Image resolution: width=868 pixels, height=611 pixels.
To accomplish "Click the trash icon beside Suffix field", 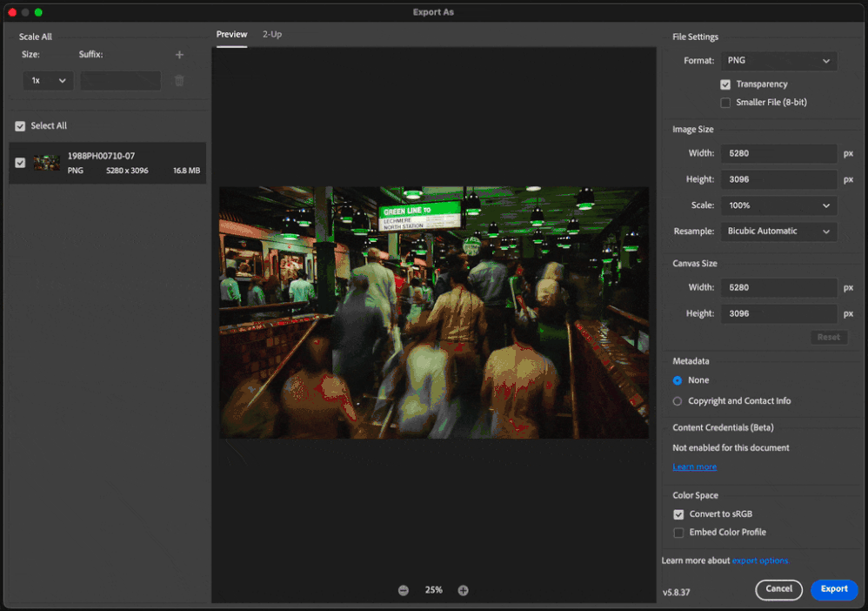I will point(179,81).
